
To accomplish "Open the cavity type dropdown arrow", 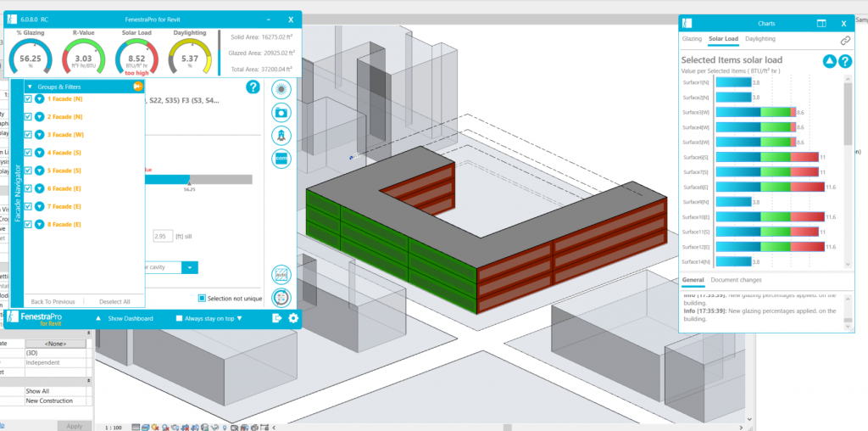I will point(190,267).
